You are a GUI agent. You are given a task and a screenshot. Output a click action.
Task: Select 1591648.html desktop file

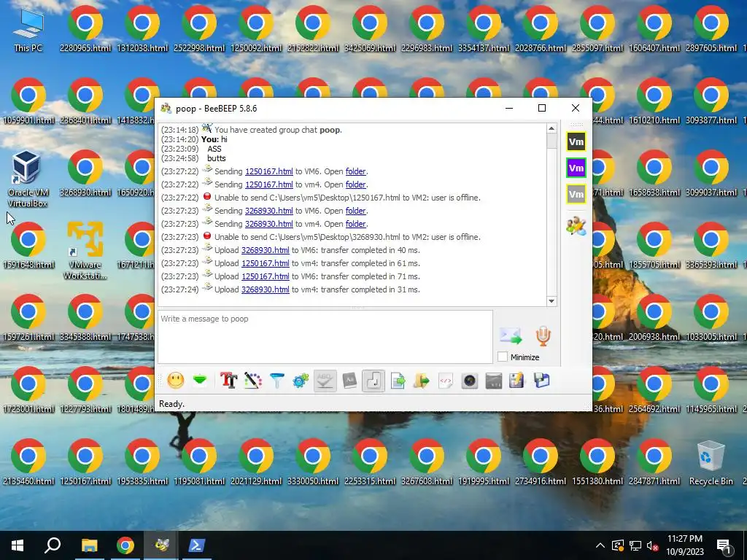point(28,246)
